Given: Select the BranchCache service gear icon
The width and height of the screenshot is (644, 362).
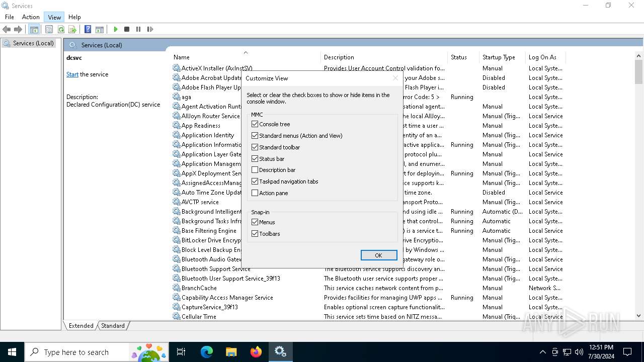Looking at the screenshot, I should pos(177,288).
